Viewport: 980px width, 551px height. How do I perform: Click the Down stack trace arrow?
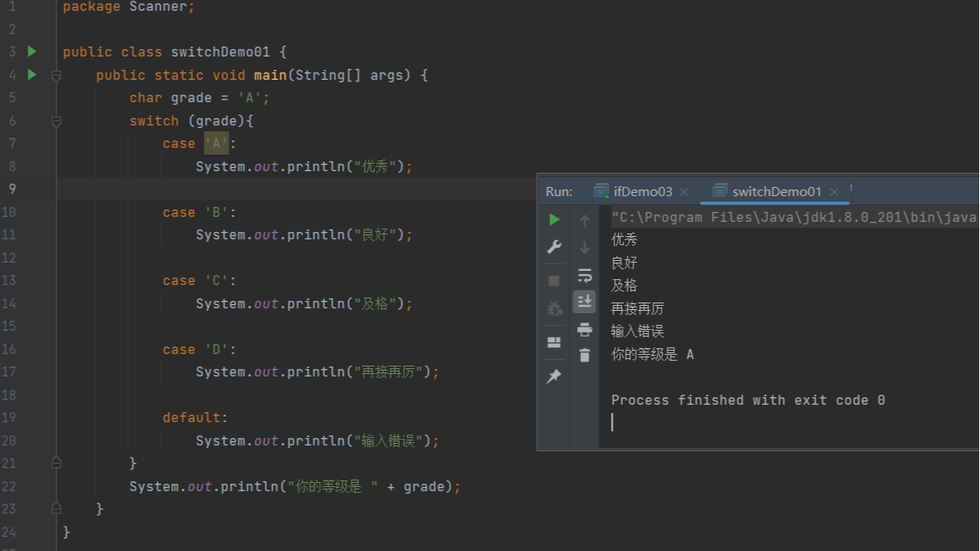pyautogui.click(x=584, y=248)
